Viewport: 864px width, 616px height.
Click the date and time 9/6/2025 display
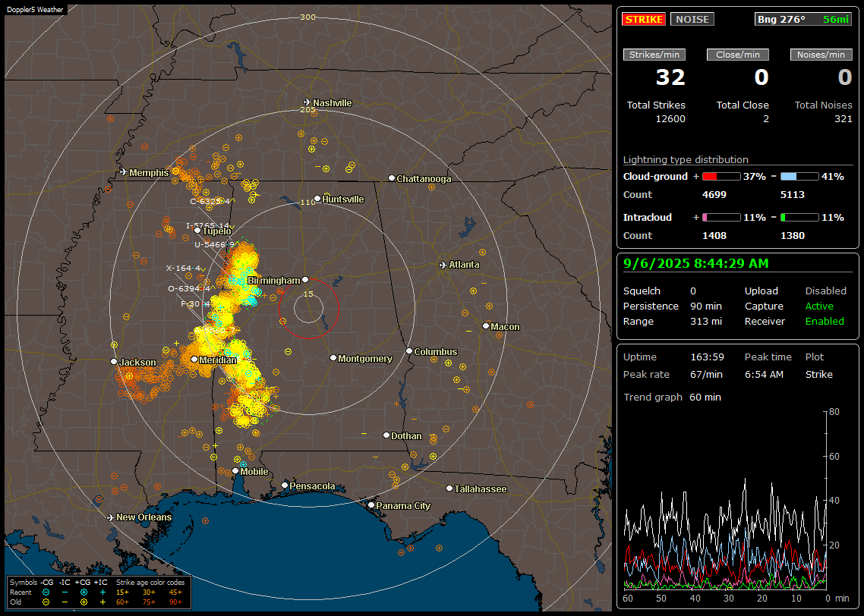click(696, 263)
